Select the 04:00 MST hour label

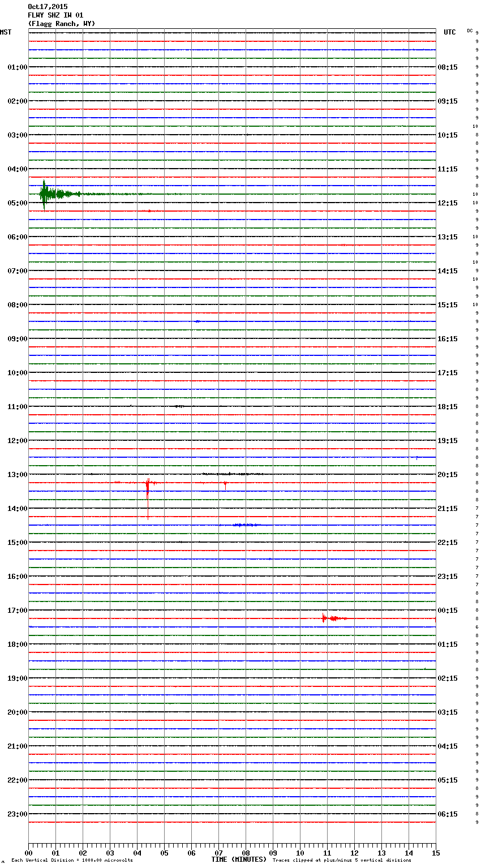coord(18,169)
